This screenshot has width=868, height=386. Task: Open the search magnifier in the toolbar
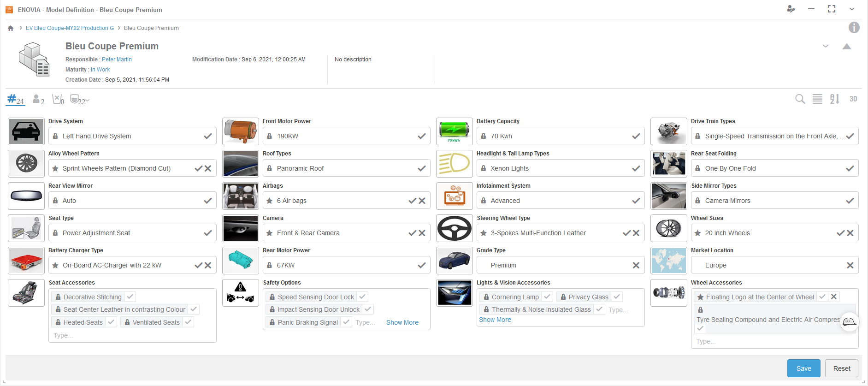point(800,99)
